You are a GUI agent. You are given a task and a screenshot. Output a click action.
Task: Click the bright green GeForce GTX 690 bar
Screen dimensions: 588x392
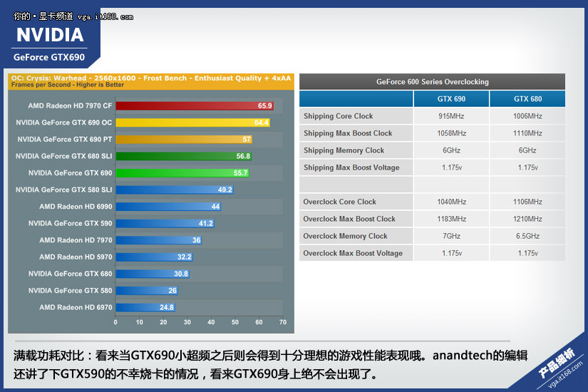[x=182, y=173]
